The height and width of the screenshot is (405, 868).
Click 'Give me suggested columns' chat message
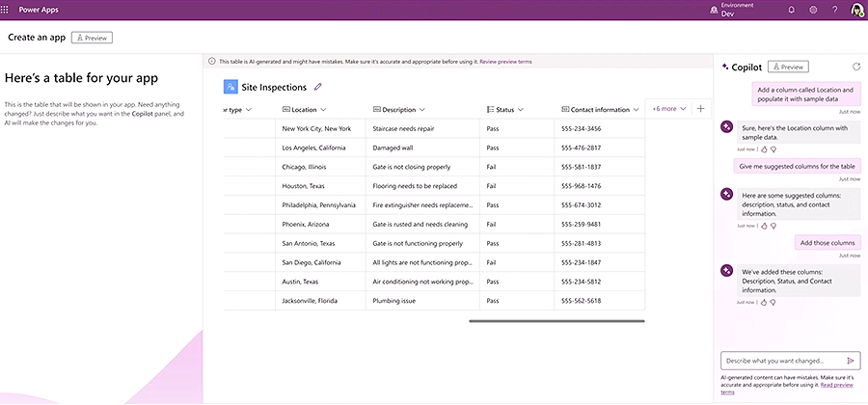tap(798, 166)
